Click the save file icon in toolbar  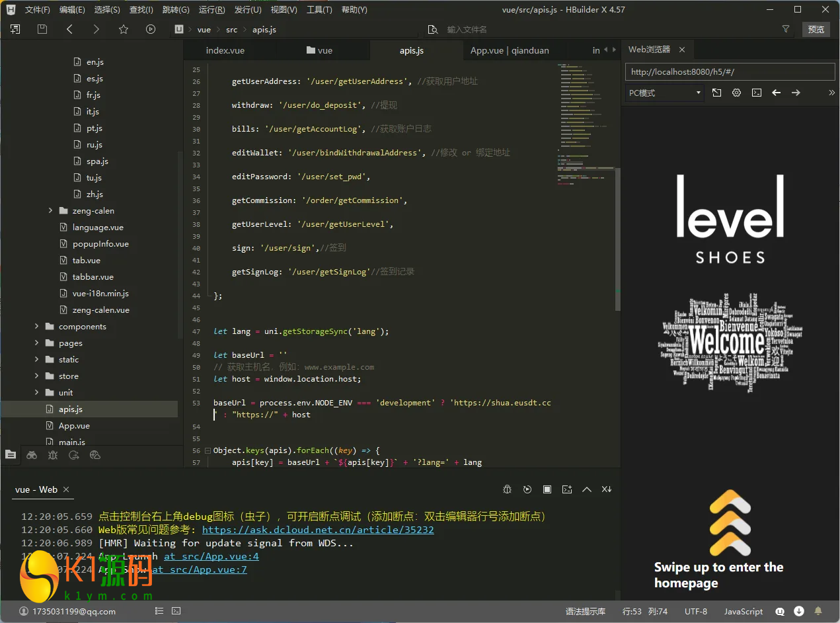pyautogui.click(x=42, y=29)
